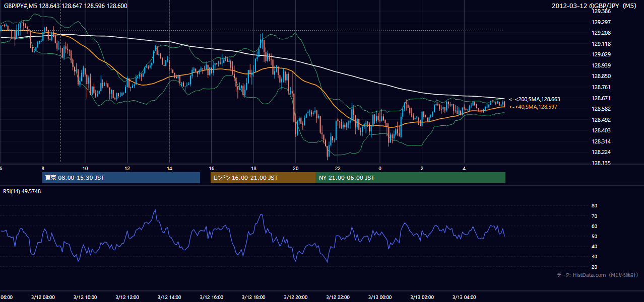The width and height of the screenshot is (644, 302).
Task: Click the 3/13 02:00 time axis label
Action: (x=422, y=297)
